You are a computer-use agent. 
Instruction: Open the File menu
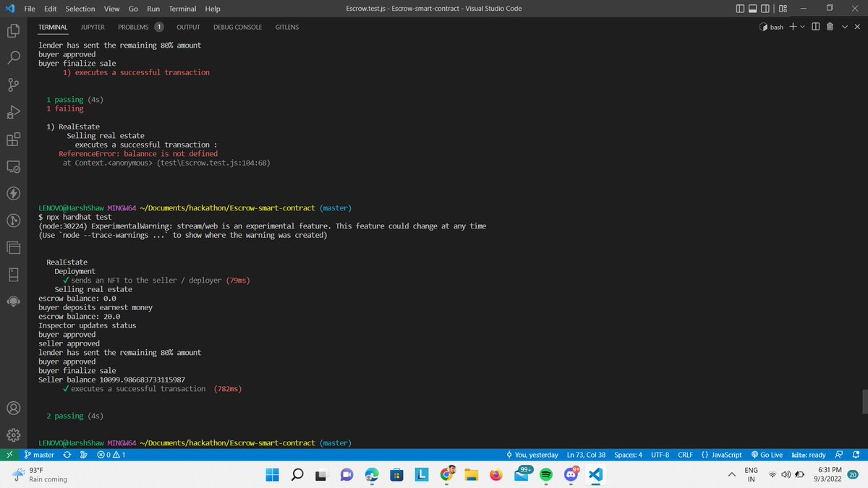click(30, 9)
